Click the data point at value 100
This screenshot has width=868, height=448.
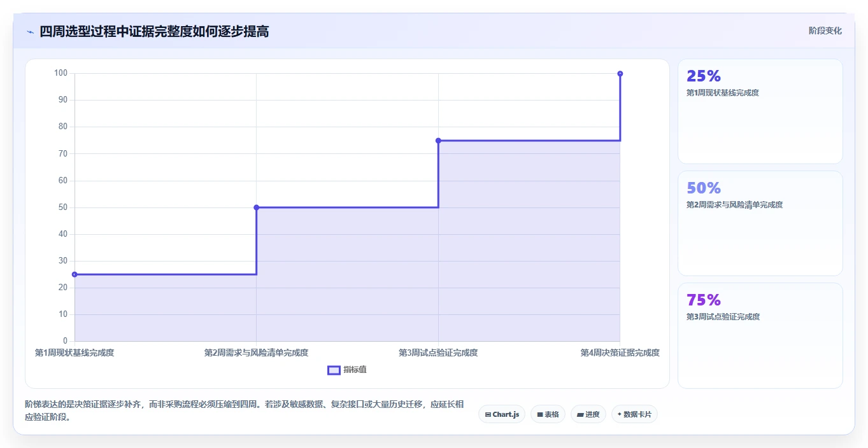point(620,74)
